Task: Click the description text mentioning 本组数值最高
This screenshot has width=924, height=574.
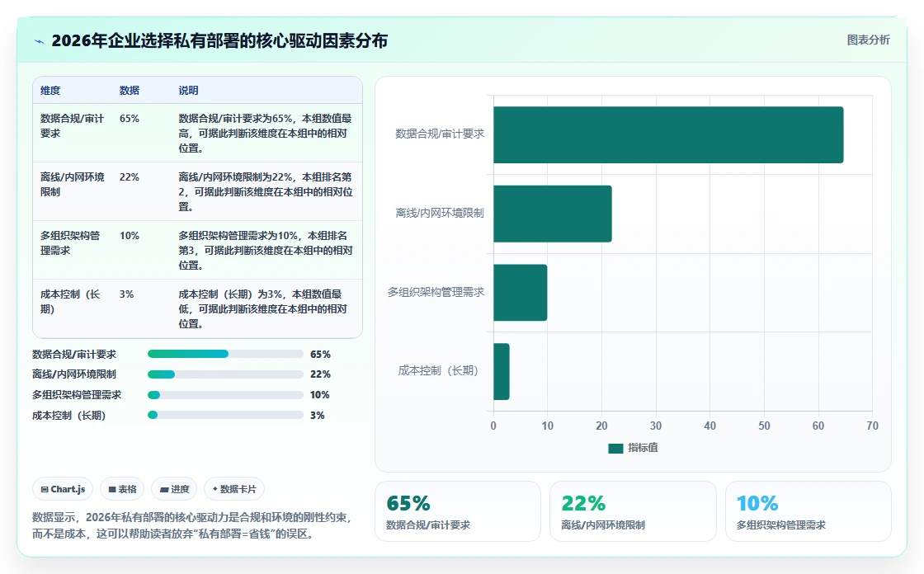Action: tap(265, 133)
